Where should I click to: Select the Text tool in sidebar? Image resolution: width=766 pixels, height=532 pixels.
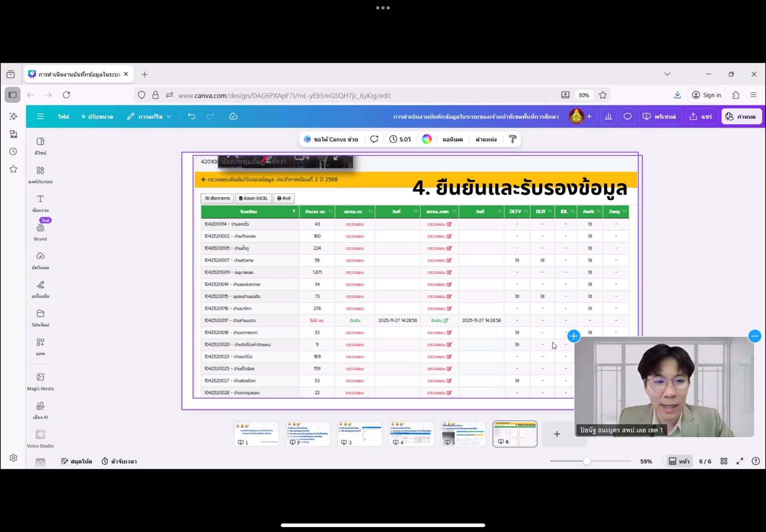40,202
